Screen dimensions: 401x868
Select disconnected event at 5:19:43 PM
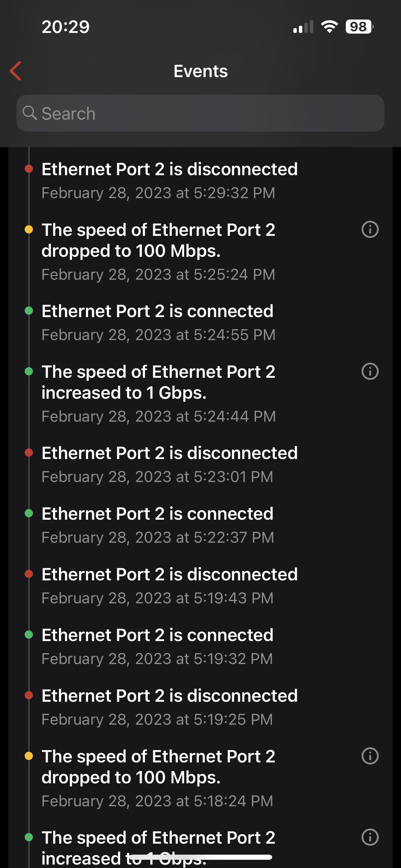point(170,586)
